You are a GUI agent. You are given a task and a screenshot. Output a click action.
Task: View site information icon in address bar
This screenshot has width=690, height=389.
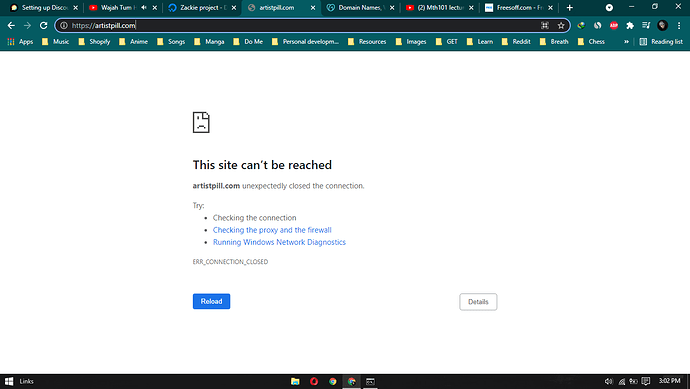tap(64, 26)
